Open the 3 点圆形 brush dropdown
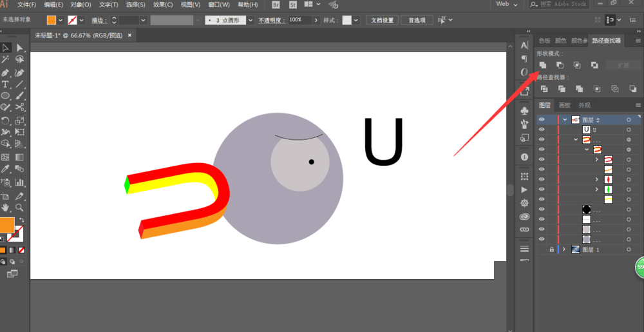 pyautogui.click(x=250, y=20)
